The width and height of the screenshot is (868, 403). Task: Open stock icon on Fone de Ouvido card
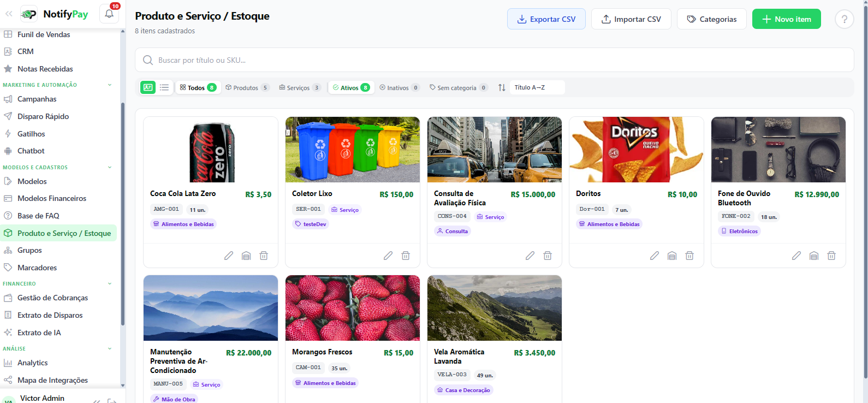814,256
